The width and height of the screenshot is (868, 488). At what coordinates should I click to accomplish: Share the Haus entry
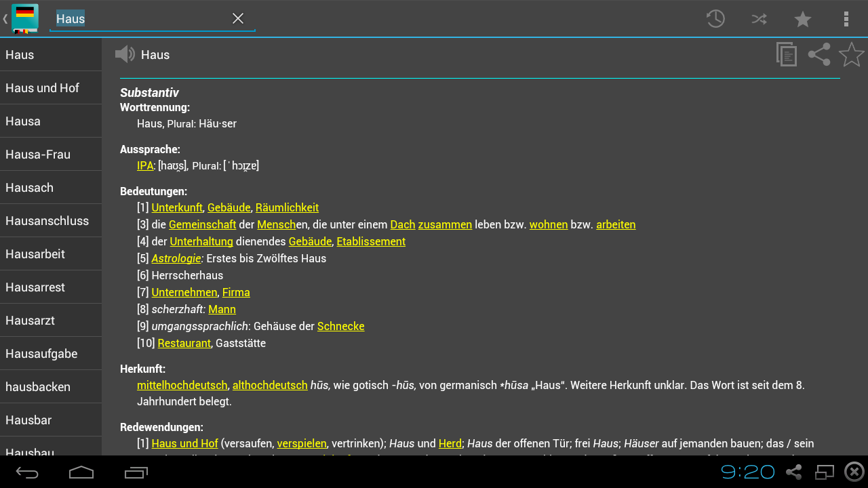point(818,54)
